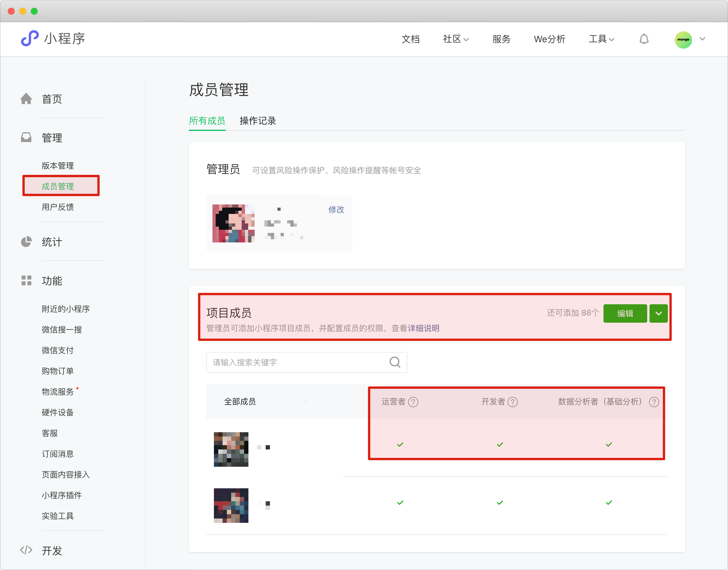Click the 还可添加 88个 text

click(x=573, y=313)
